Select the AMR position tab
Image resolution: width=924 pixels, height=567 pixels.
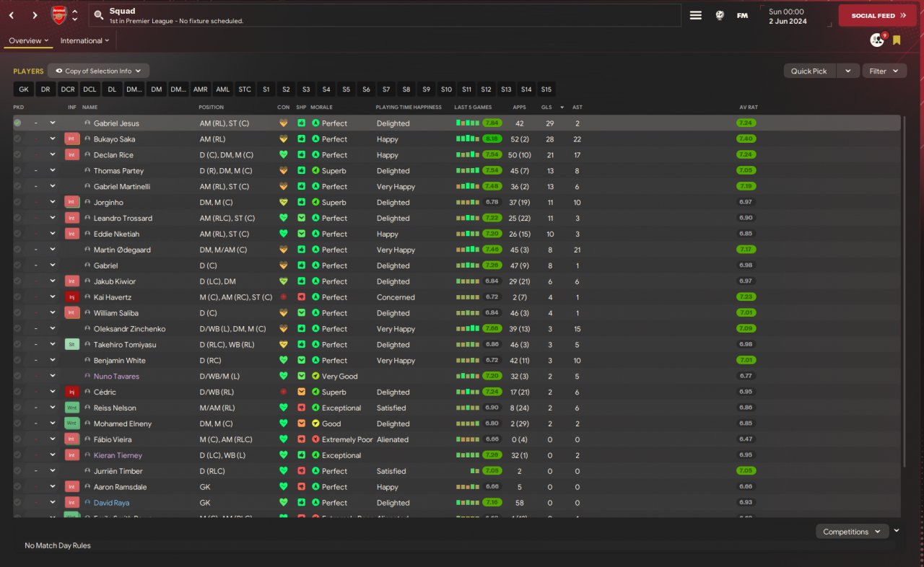pos(201,89)
